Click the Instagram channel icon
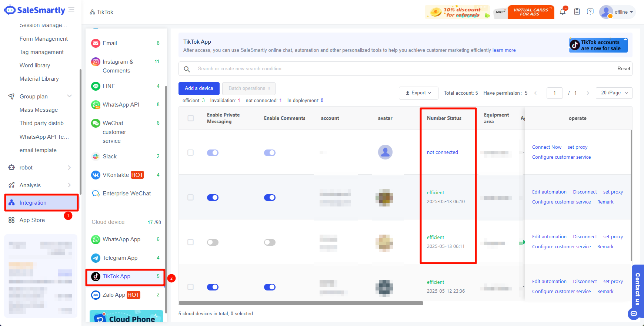This screenshot has height=326, width=644. tap(96, 62)
